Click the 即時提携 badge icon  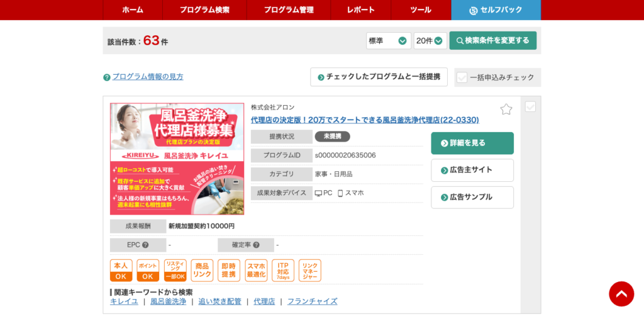pyautogui.click(x=229, y=271)
